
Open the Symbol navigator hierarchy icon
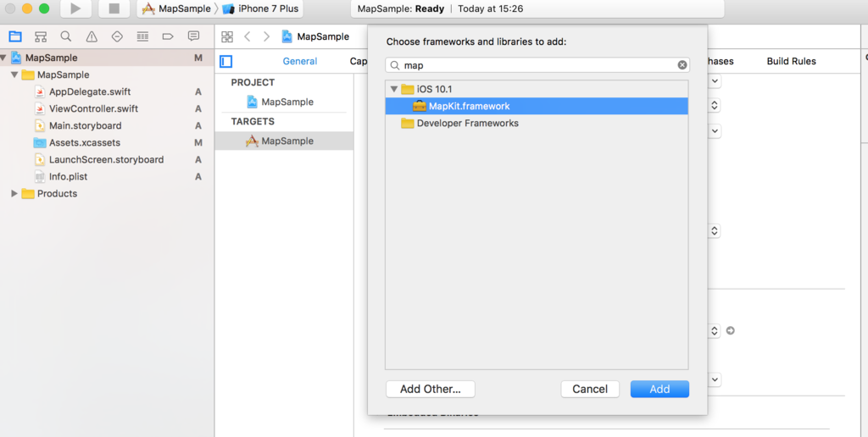coord(41,37)
